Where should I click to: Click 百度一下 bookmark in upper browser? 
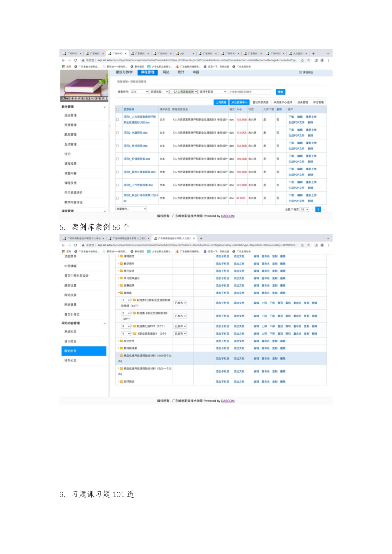point(216,67)
